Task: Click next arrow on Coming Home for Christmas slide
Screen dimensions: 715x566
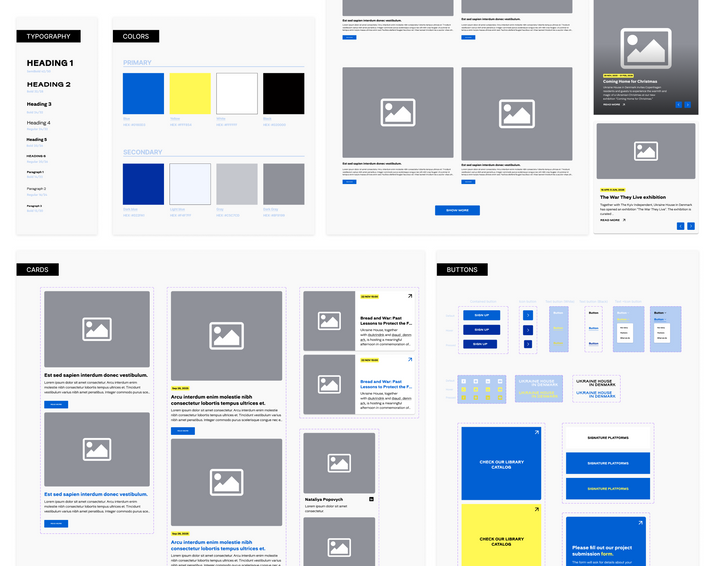Action: (x=688, y=105)
